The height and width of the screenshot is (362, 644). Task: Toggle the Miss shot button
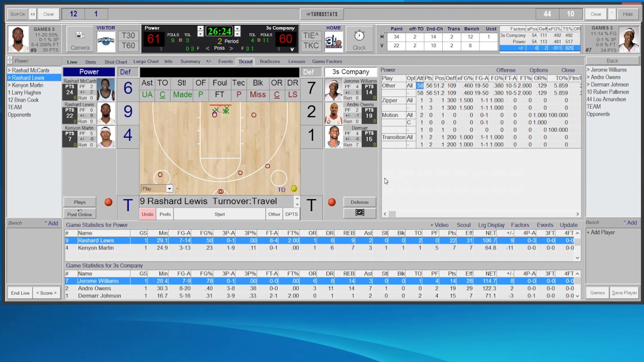click(258, 95)
